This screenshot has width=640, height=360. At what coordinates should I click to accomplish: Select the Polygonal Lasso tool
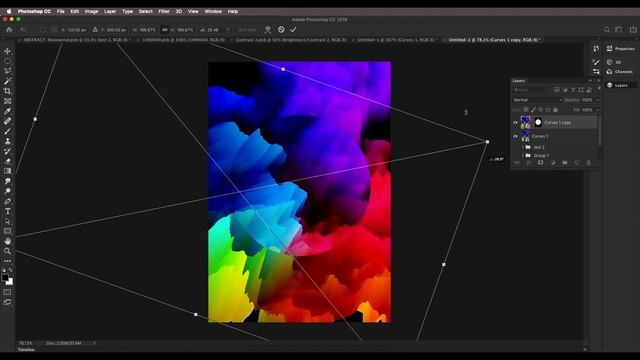[x=7, y=71]
